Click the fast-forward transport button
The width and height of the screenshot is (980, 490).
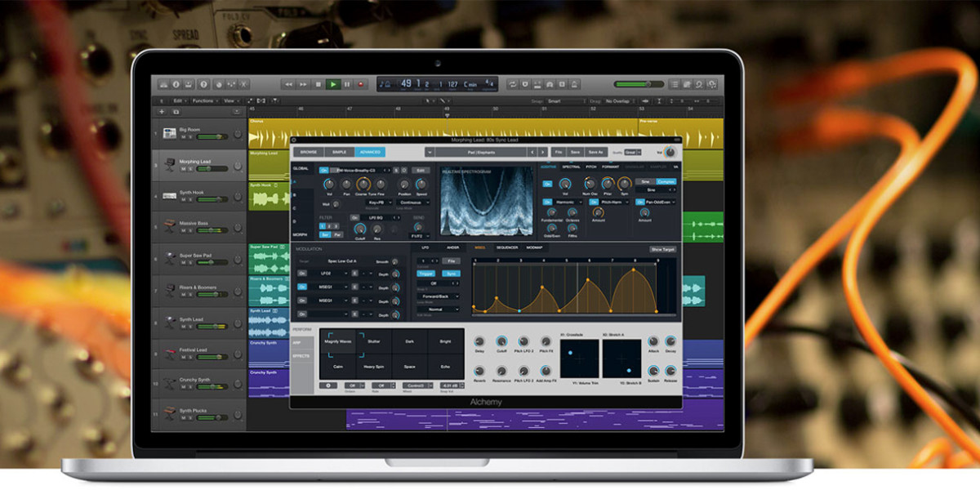[304, 84]
